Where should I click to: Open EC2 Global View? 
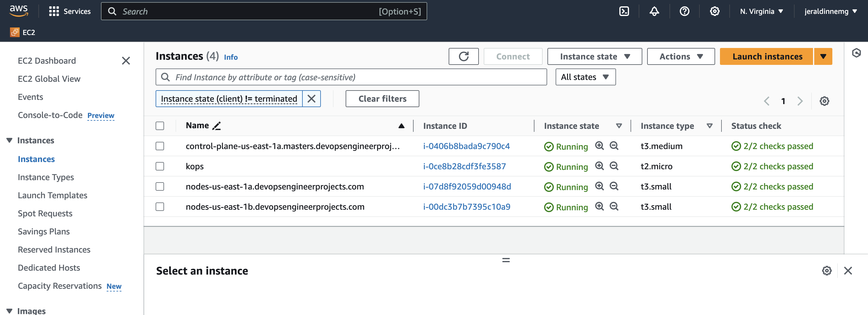tap(49, 79)
